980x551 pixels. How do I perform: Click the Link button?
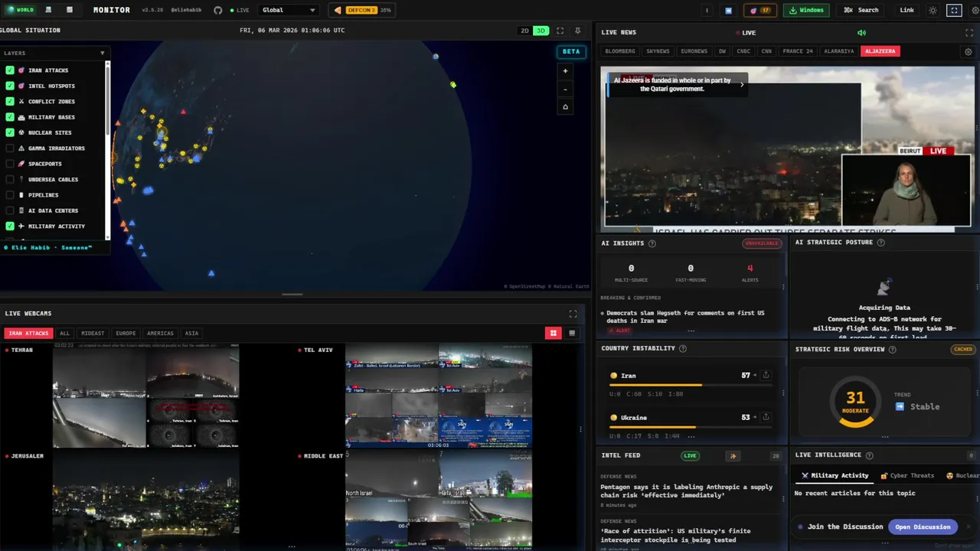click(x=907, y=10)
